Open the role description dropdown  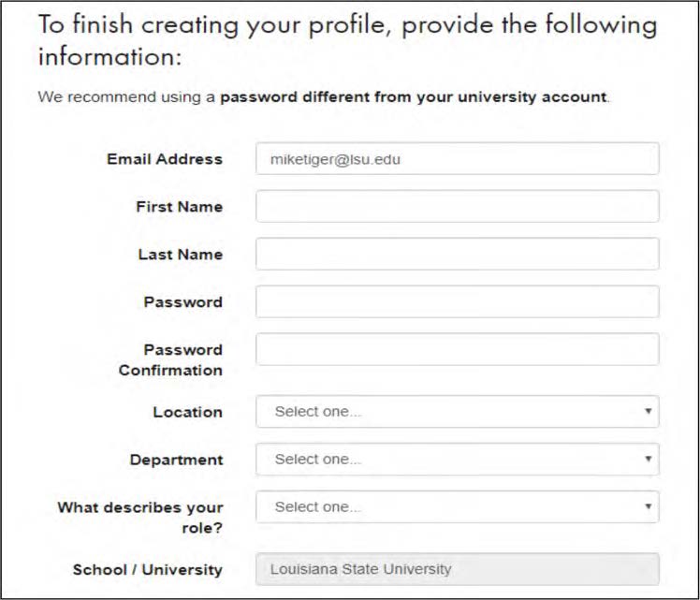457,506
